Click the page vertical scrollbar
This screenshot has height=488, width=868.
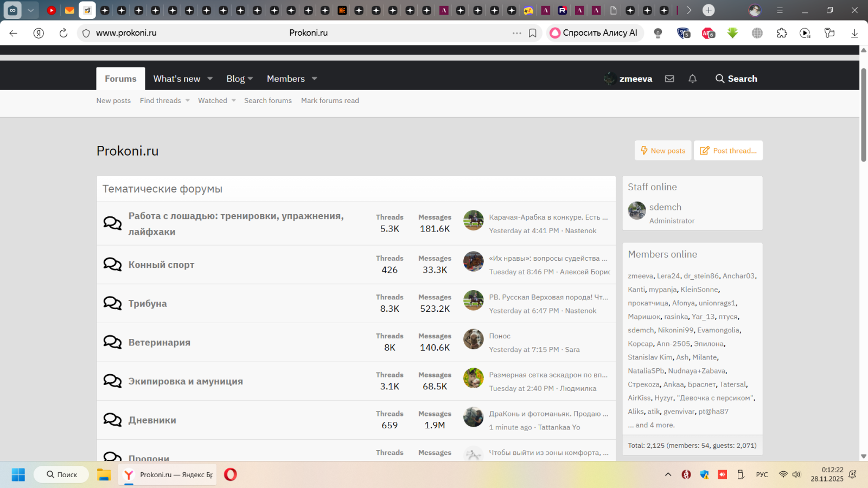tap(863, 115)
